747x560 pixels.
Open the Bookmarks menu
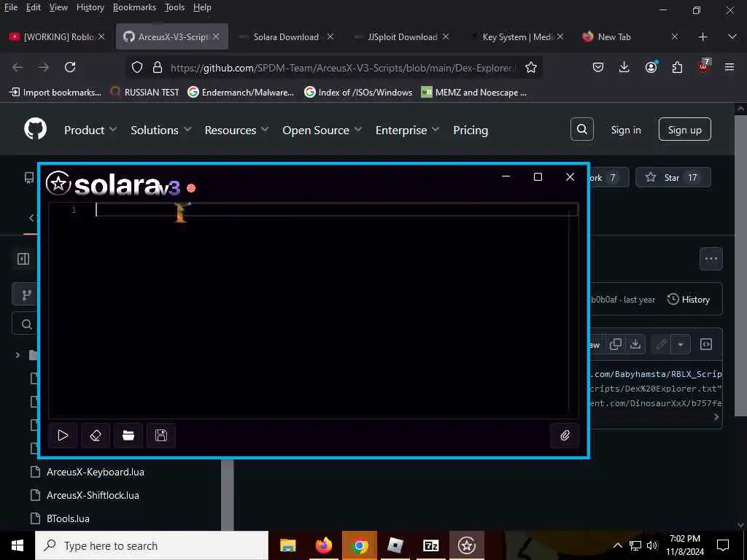pos(134,7)
